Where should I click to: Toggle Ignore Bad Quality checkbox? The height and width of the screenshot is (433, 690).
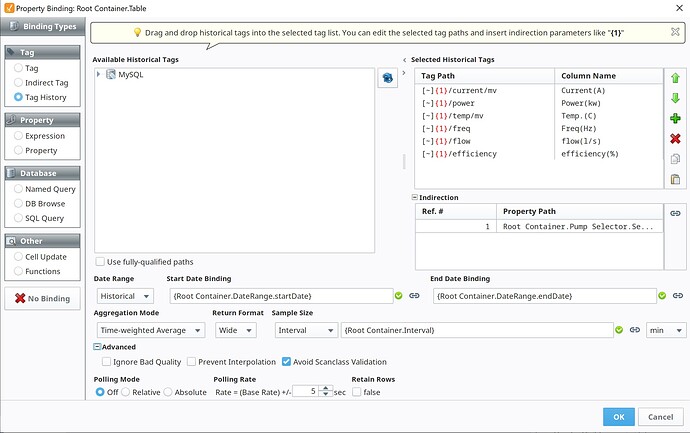(106, 362)
